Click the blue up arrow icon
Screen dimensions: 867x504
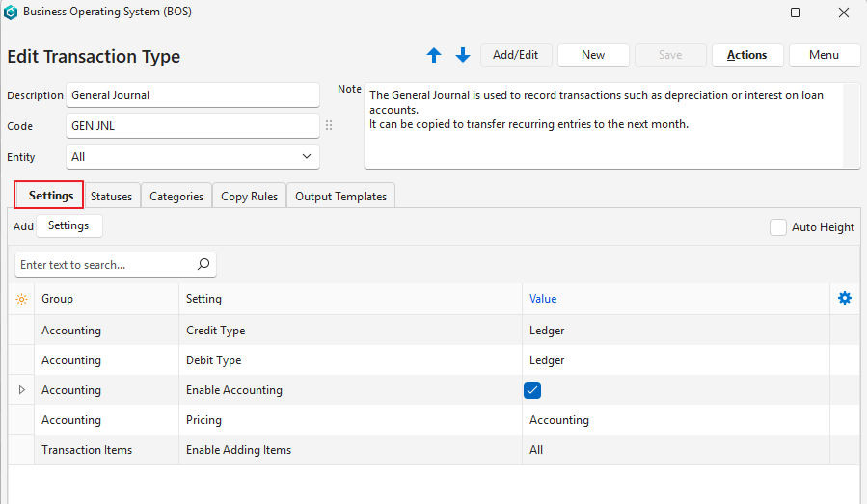[434, 56]
